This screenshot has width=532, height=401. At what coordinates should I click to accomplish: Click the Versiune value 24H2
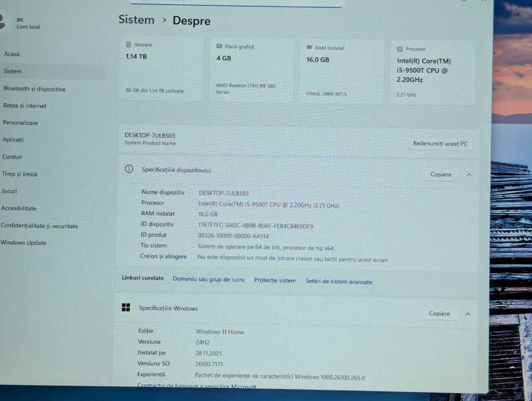(x=203, y=342)
